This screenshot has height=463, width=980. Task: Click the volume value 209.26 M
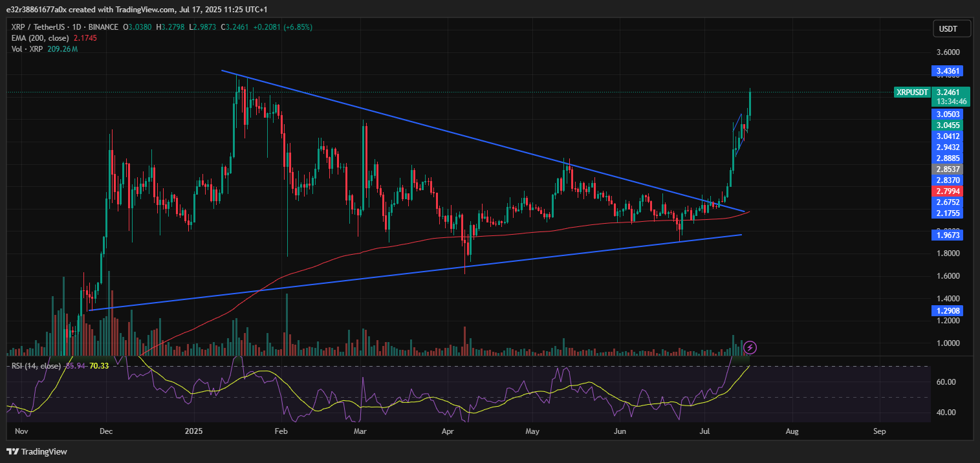click(x=63, y=49)
